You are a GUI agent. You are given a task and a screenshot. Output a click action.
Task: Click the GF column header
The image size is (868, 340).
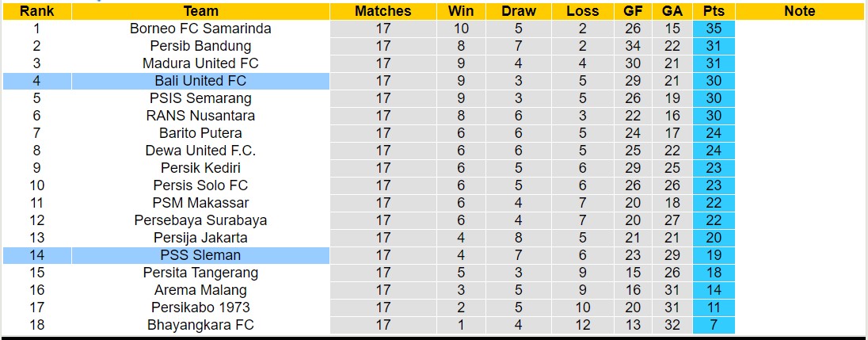click(x=633, y=11)
